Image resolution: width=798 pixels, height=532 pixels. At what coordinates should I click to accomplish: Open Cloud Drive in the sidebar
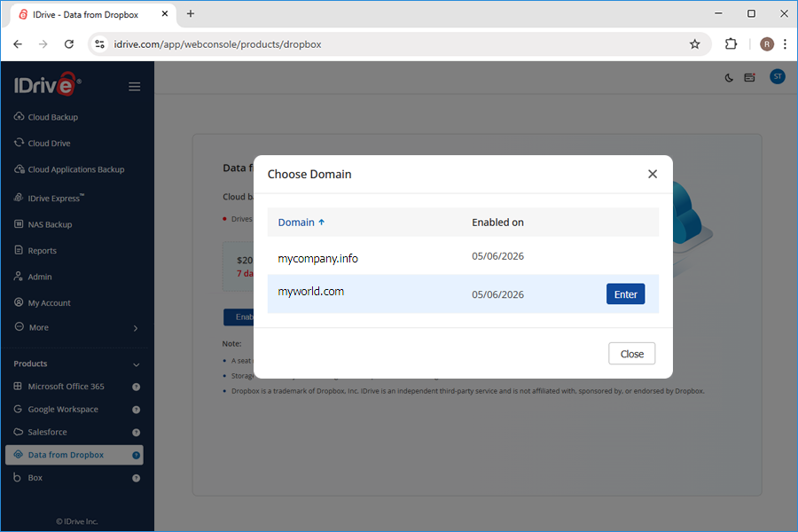point(49,144)
